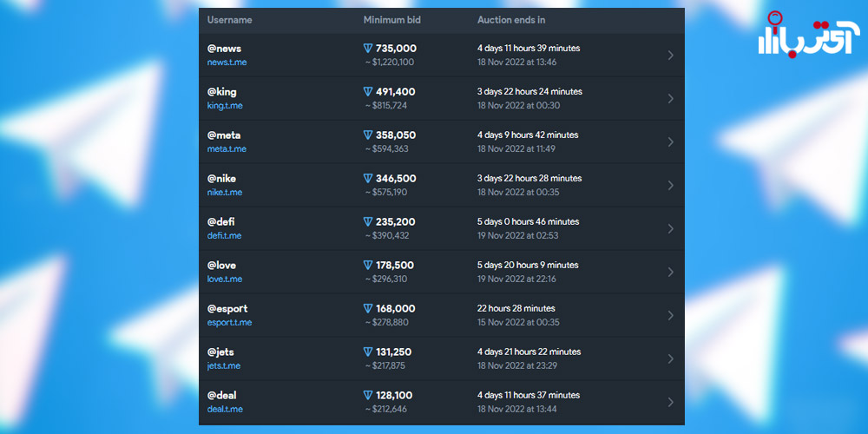Follow the king.t.me link
868x434 pixels.
click(x=225, y=105)
